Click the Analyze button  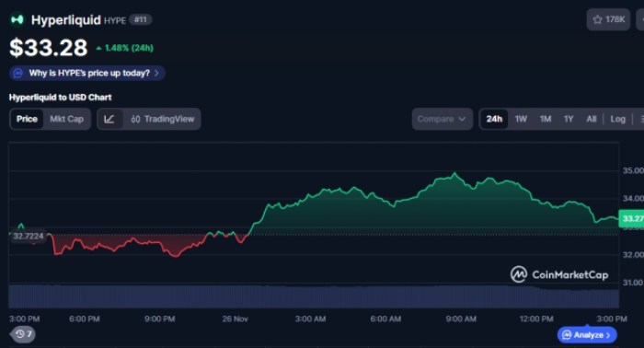tap(587, 335)
